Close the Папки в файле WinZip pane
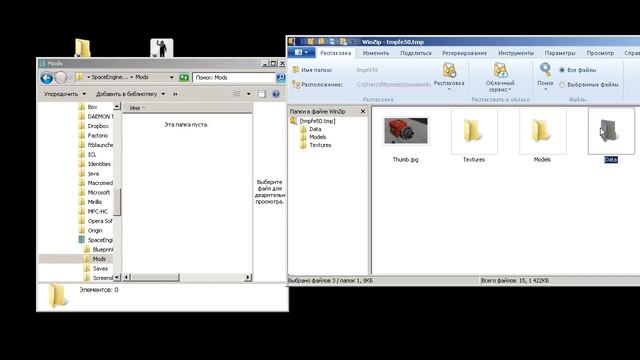The height and width of the screenshot is (360, 640). click(363, 111)
